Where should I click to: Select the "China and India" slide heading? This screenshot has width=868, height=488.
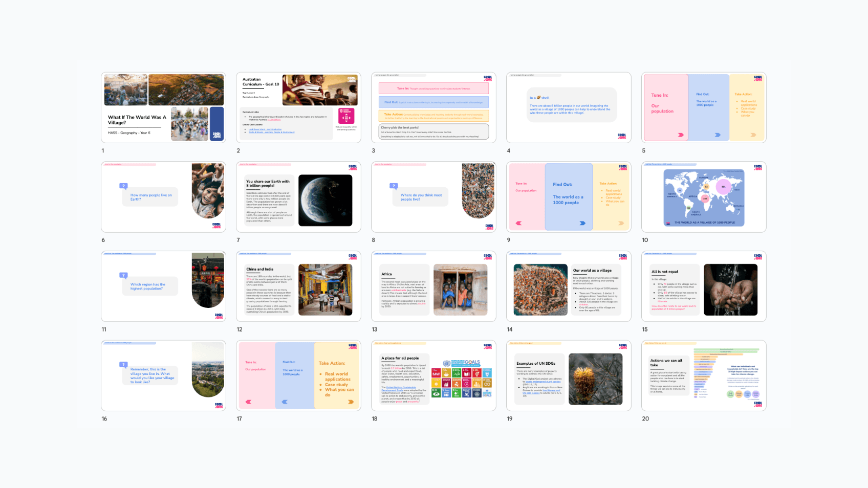tap(260, 269)
